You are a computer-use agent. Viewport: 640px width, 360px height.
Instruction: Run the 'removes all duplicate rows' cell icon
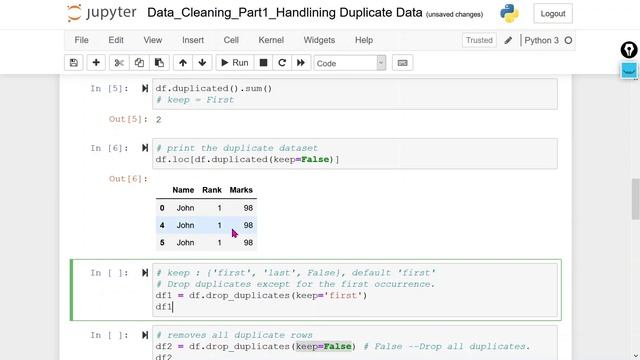(x=144, y=335)
